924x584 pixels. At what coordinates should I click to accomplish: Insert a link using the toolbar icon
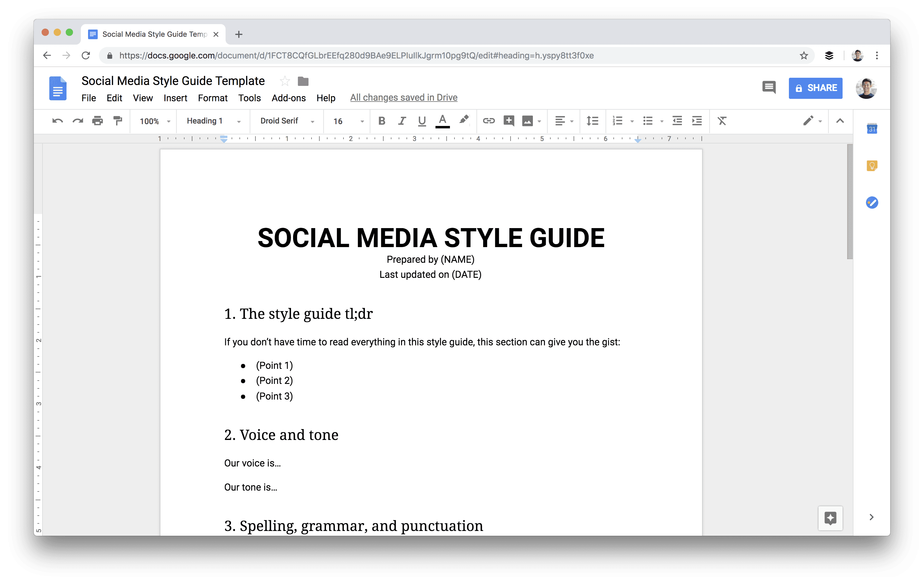(489, 121)
